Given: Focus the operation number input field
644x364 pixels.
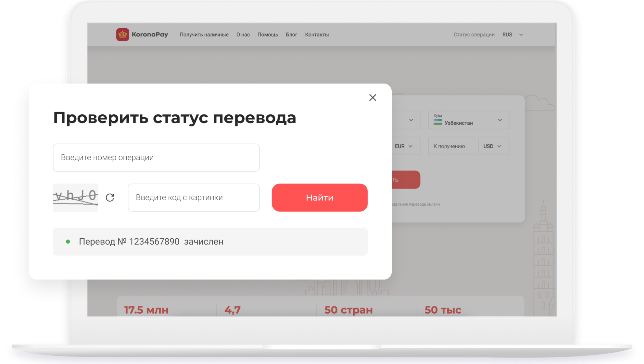Looking at the screenshot, I should pyautogui.click(x=156, y=158).
